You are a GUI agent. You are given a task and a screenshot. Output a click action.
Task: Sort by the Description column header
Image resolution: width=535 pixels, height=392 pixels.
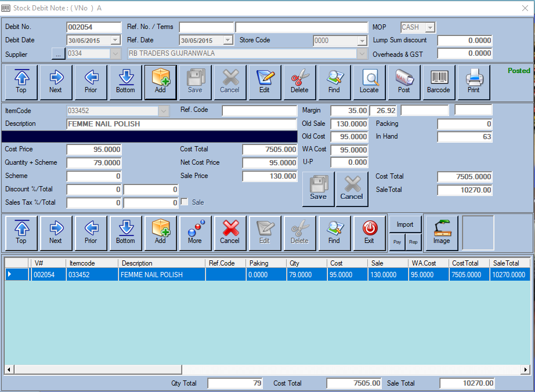162,263
